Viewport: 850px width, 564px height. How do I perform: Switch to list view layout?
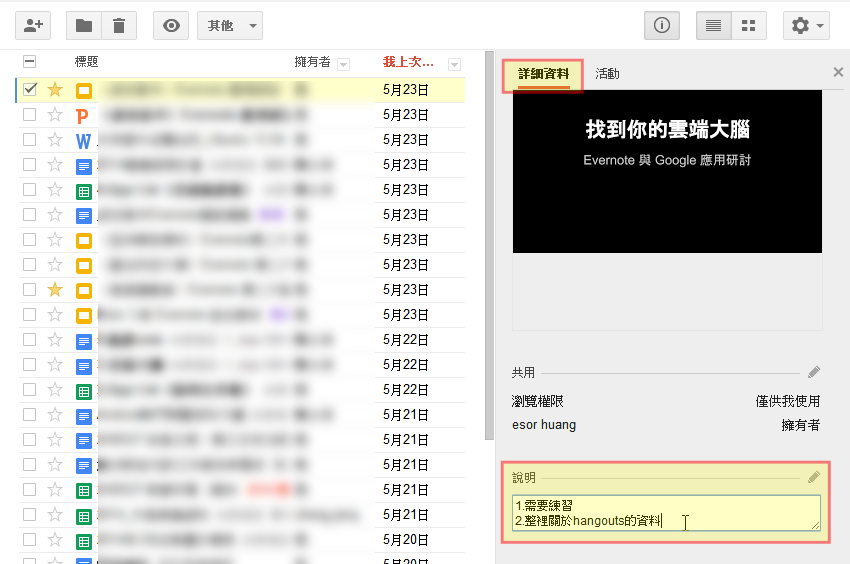[x=713, y=25]
